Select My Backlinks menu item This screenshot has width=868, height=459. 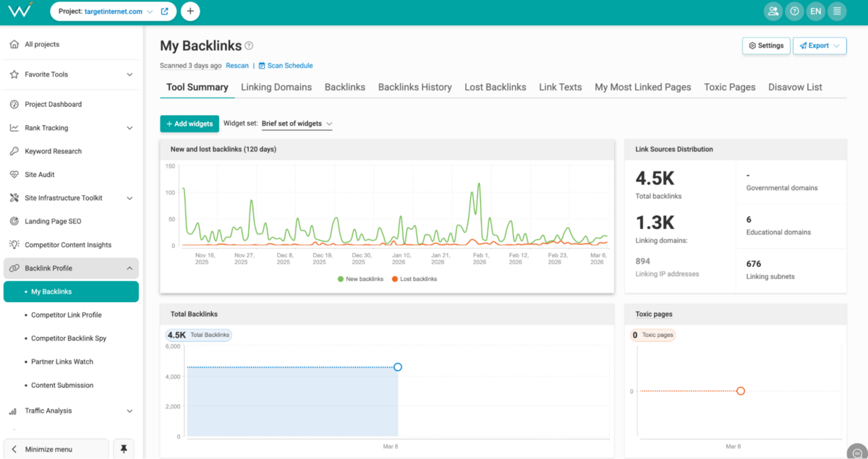(71, 291)
